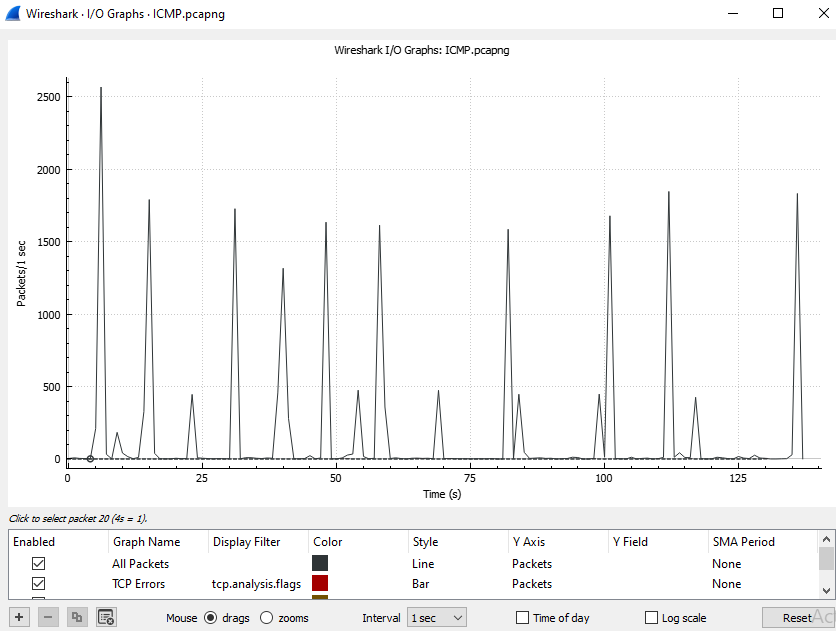Clear all graphs icon button
The width and height of the screenshot is (836, 631).
[106, 617]
